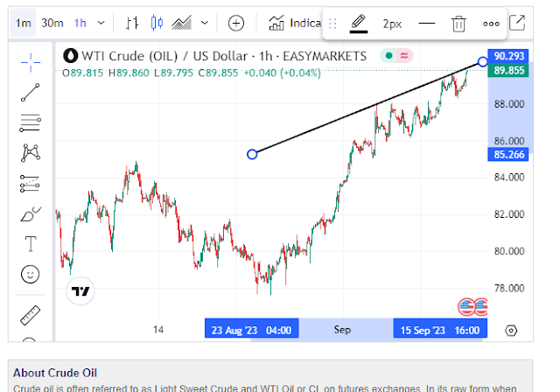The image size is (560, 392).
Task: Click the Sep label on time axis
Action: [x=342, y=329]
